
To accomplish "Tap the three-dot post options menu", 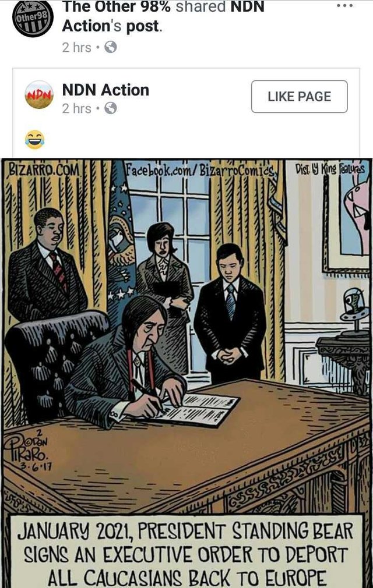I will (344, 6).
